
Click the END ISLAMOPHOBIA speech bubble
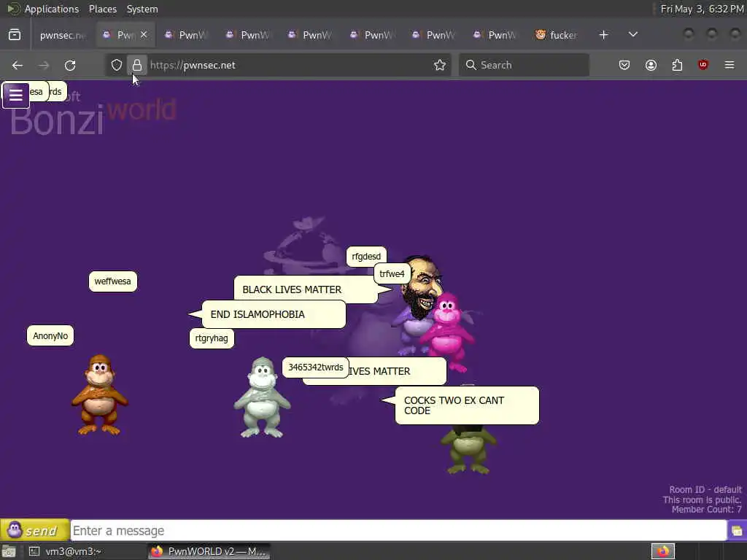pyautogui.click(x=274, y=314)
